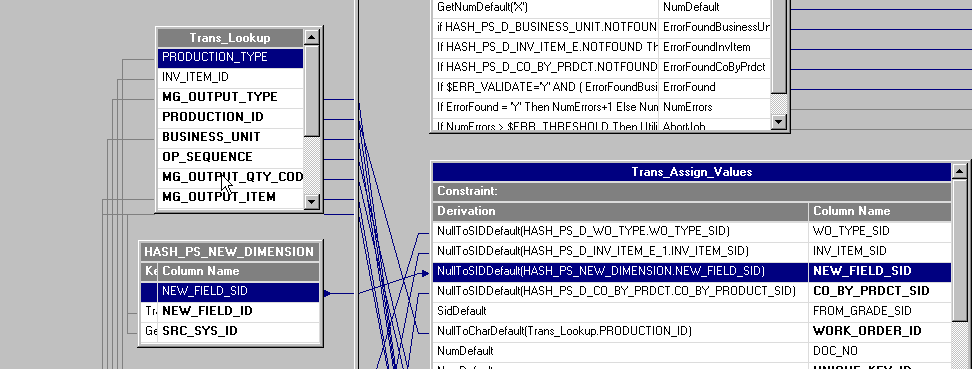Select $ERR_VALIDATE='Y' derivation row
The height and width of the screenshot is (369, 972).
point(546,87)
